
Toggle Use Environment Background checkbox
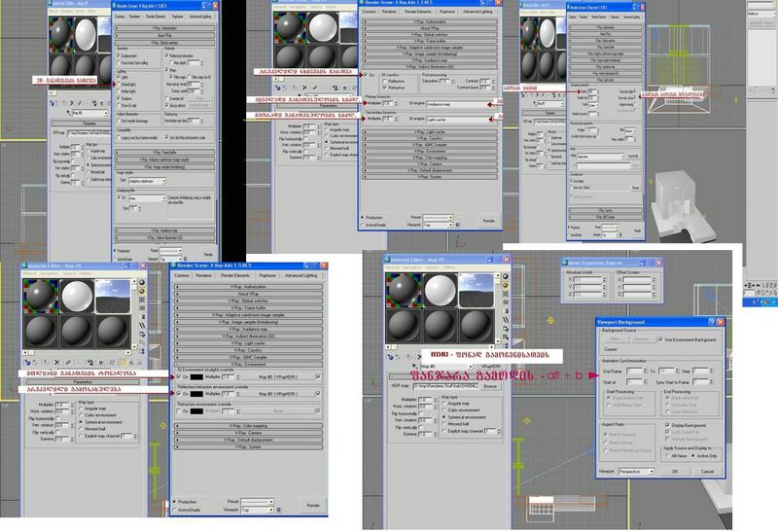point(661,339)
